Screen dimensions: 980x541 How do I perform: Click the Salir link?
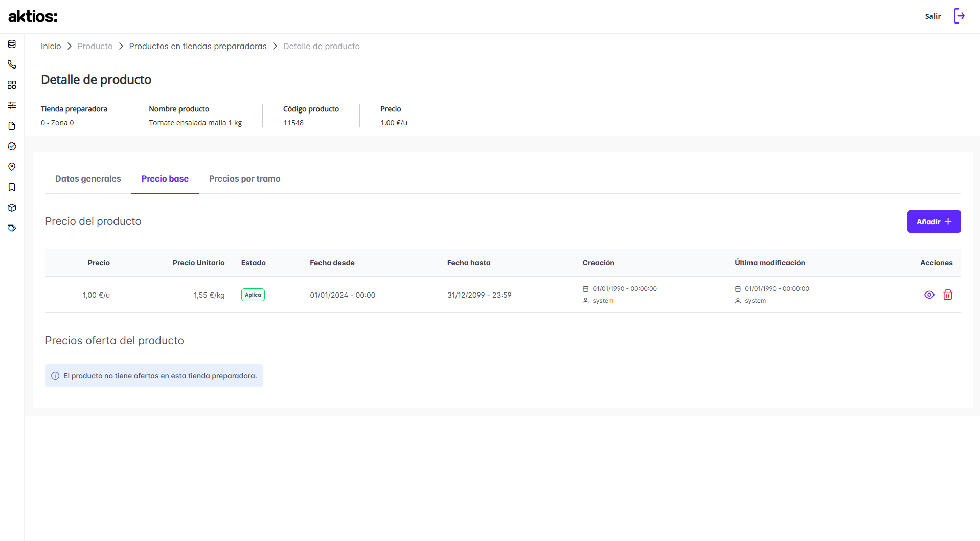pyautogui.click(x=933, y=16)
